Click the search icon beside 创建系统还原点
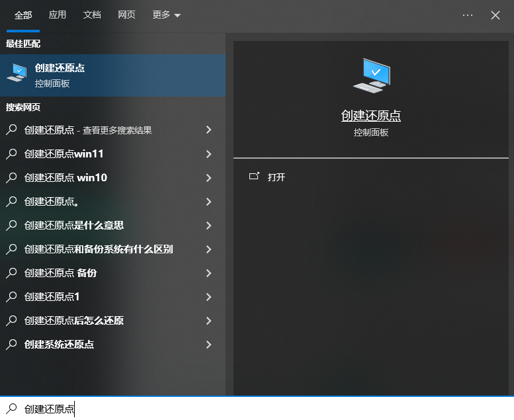Image resolution: width=514 pixels, height=420 pixels. pyautogui.click(x=11, y=345)
